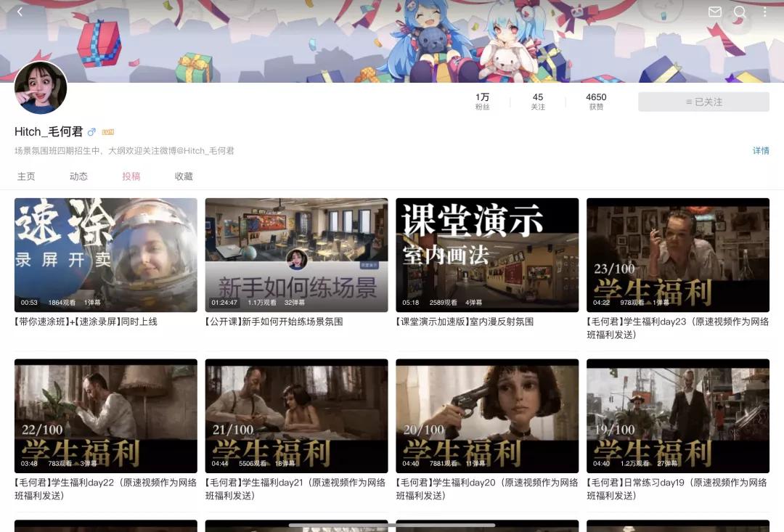Open the 课堂演示 室内画法 video thumbnail
The image size is (784, 532).
[x=487, y=255]
